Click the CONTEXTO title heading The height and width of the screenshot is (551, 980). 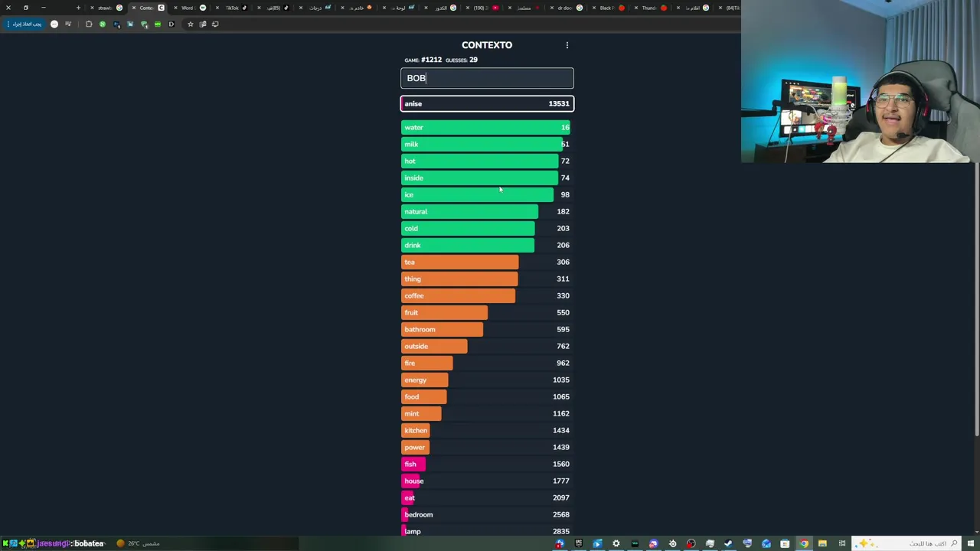click(x=487, y=45)
